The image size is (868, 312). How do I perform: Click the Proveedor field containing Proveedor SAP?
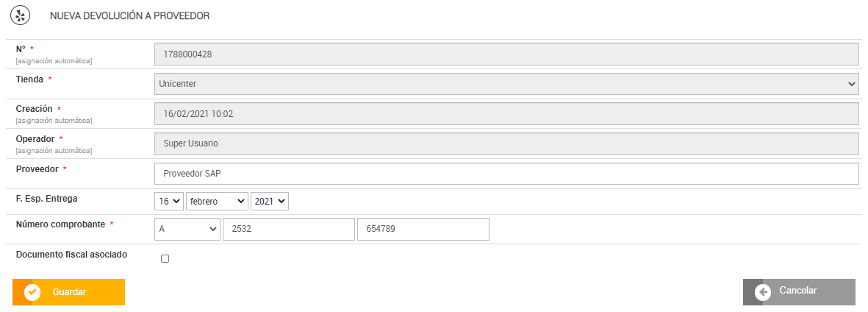pos(506,174)
